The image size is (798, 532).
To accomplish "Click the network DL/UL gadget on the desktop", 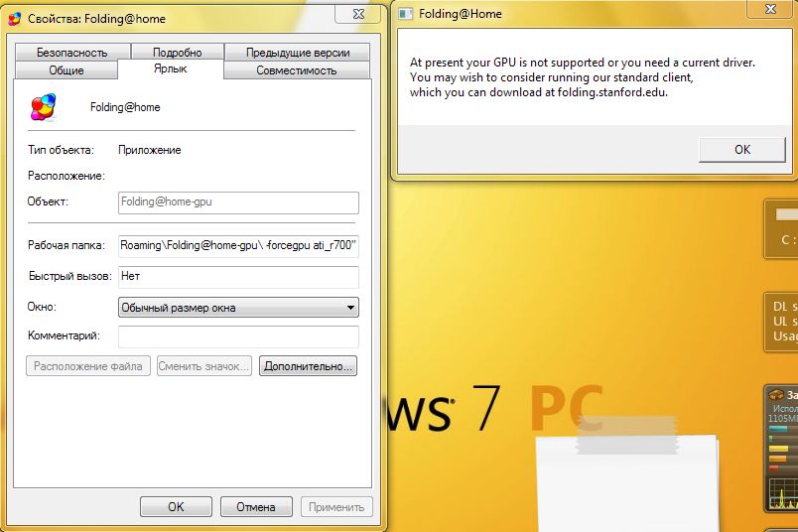I will [x=781, y=322].
